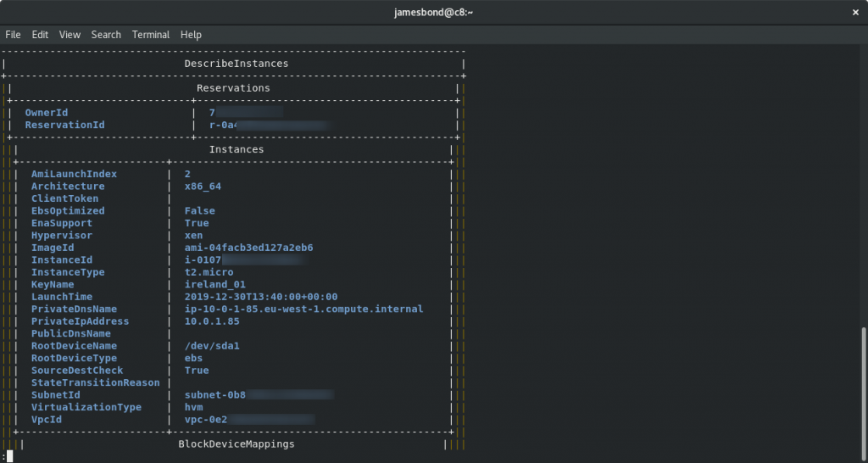Open the Edit menu
This screenshot has height=463, width=868.
[40, 34]
